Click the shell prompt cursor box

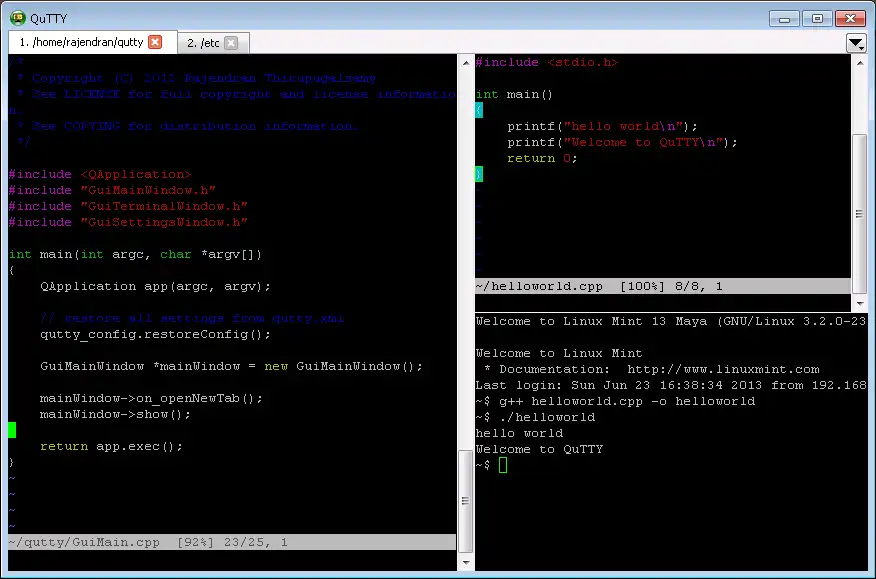coord(503,465)
